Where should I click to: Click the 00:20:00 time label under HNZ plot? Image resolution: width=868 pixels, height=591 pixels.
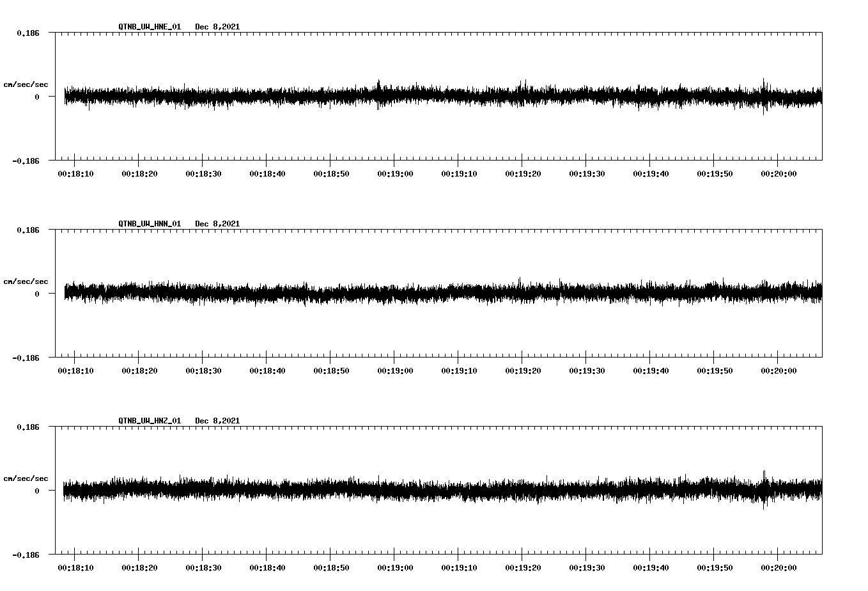pyautogui.click(x=779, y=568)
